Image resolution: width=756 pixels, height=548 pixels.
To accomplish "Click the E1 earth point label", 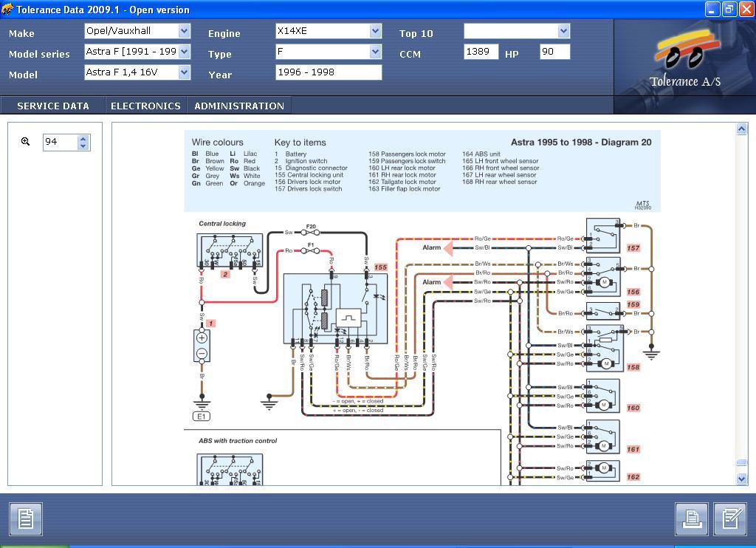I will pos(202,417).
